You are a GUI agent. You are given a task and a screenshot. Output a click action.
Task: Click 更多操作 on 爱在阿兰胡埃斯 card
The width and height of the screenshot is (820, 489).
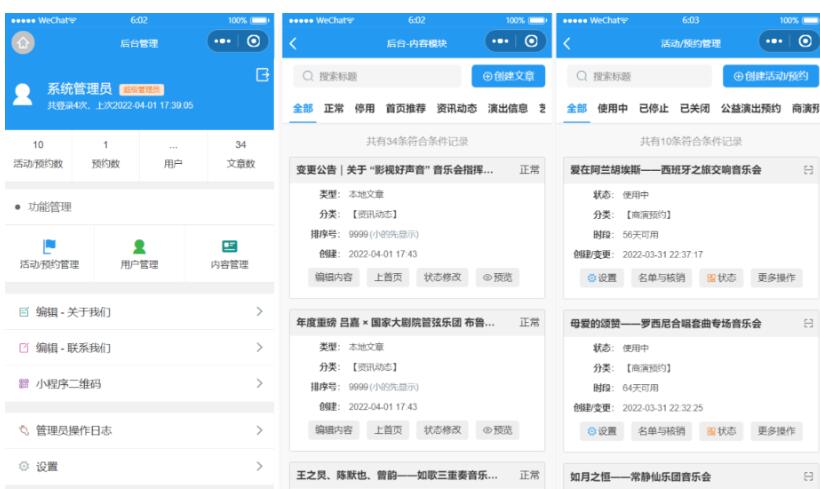(777, 278)
